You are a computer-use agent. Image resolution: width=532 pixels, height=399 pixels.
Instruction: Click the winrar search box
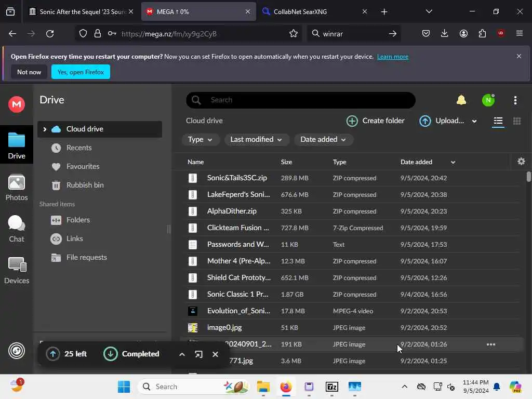(x=353, y=34)
